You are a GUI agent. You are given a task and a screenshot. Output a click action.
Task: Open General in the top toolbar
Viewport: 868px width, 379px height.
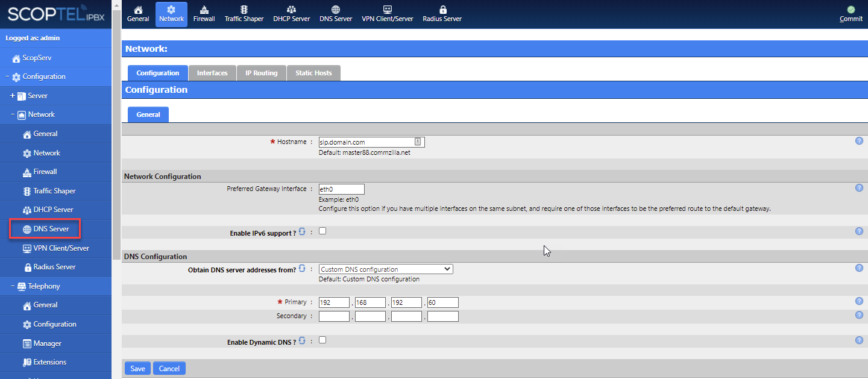point(138,14)
